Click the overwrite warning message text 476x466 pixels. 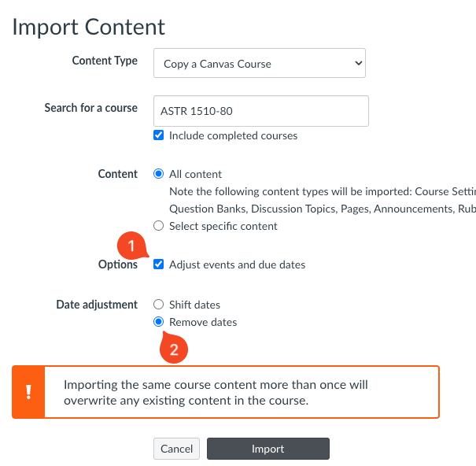216,392
